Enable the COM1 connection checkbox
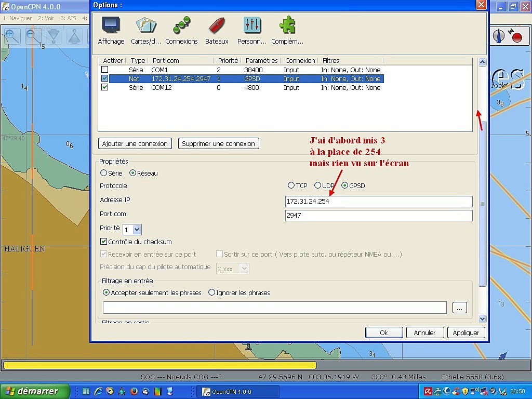The width and height of the screenshot is (532, 399). pos(105,70)
